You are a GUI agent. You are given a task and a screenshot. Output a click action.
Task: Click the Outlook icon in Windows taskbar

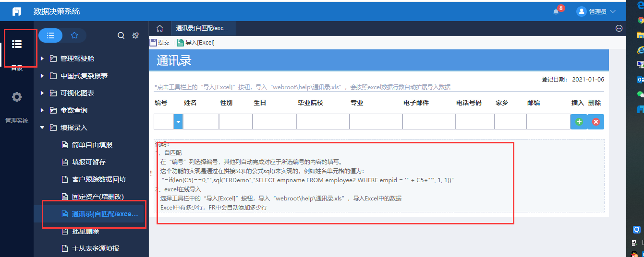[640, 79]
